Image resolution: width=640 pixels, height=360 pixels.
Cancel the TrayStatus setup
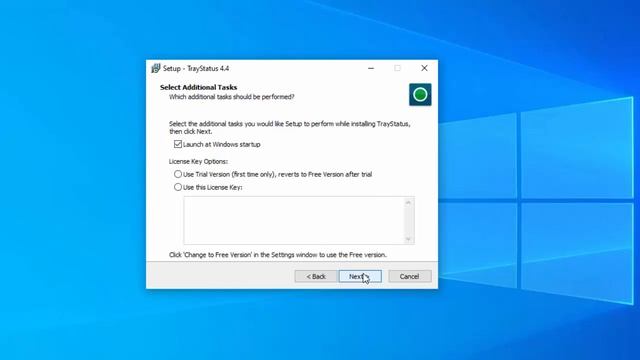[409, 276]
